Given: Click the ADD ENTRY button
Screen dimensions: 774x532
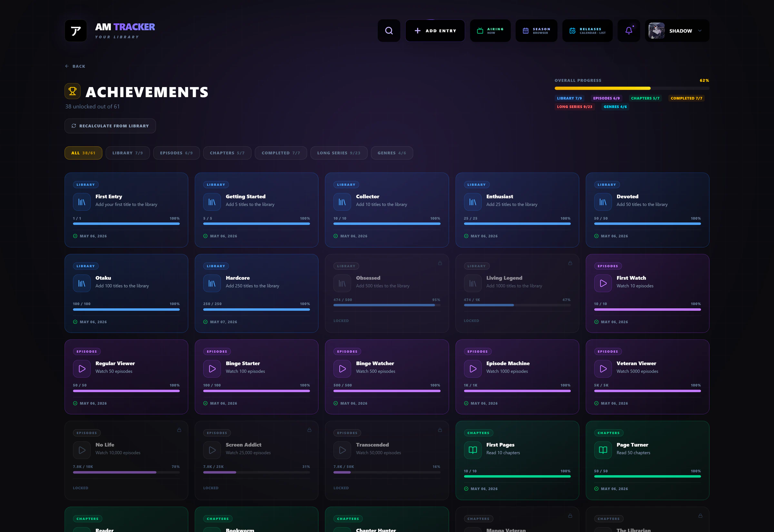Looking at the screenshot, I should pyautogui.click(x=435, y=31).
